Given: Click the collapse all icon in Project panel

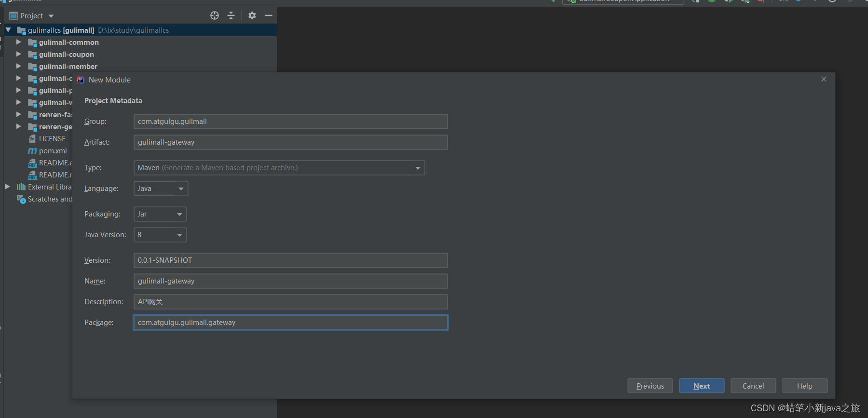Looking at the screenshot, I should [231, 15].
